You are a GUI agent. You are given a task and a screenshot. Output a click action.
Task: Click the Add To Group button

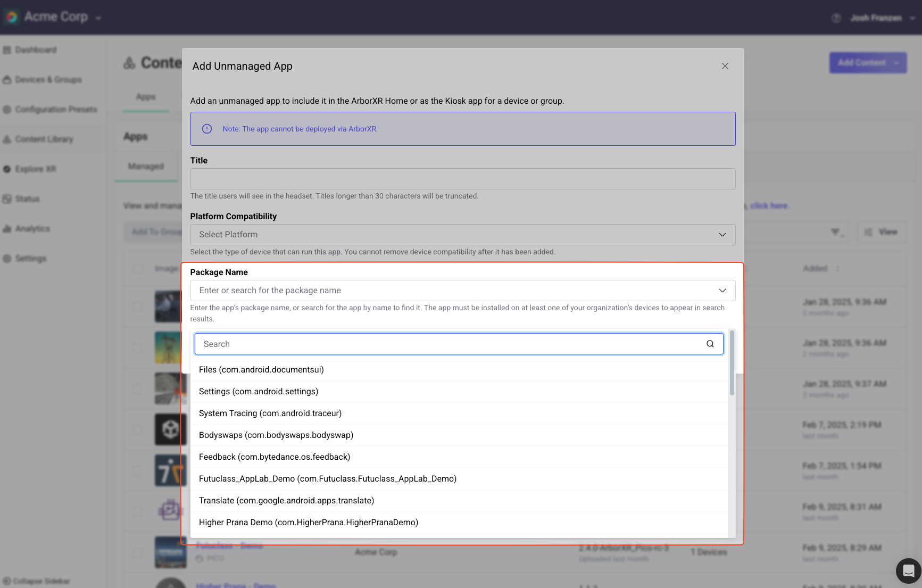154,232
